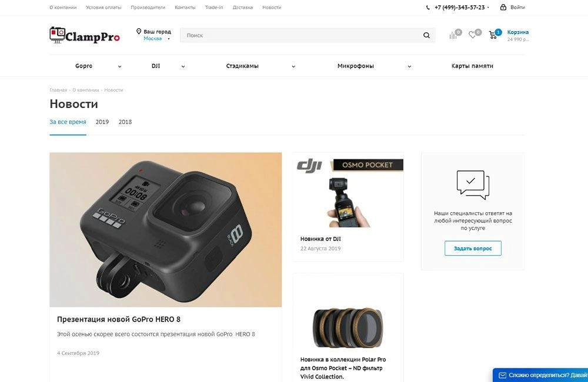Expand the Микрофоны dropdown chevron
The image size is (588, 382).
click(409, 66)
